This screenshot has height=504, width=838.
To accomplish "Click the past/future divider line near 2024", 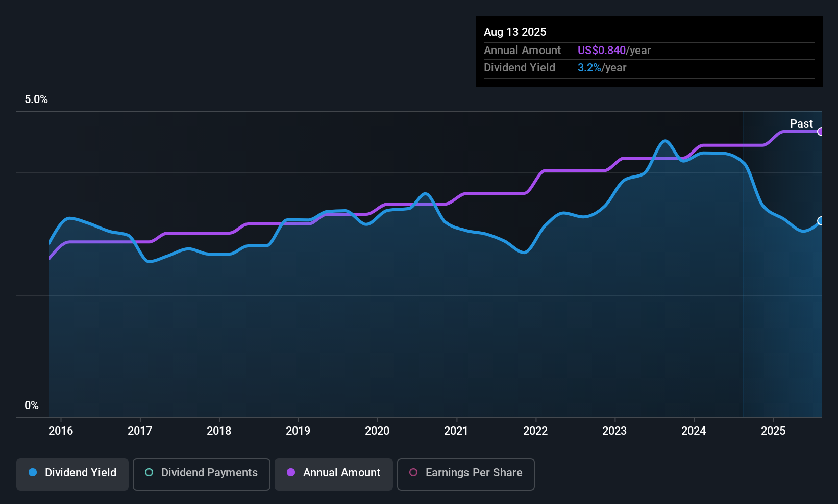I will 743,265.
